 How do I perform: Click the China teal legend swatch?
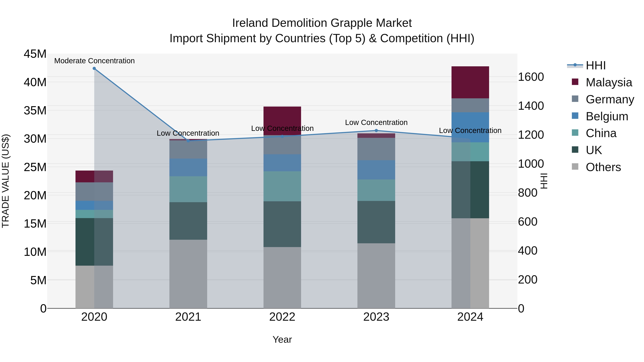[575, 133]
